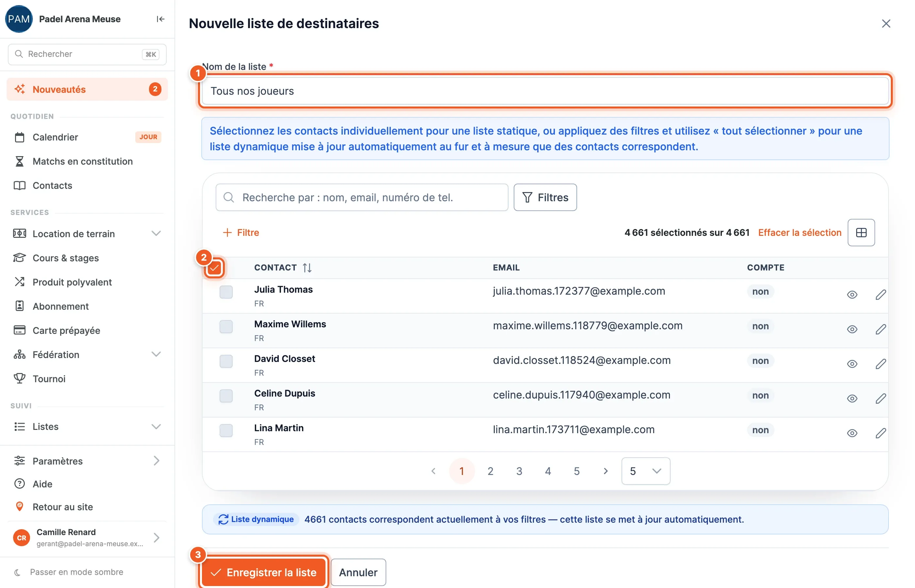Image resolution: width=915 pixels, height=588 pixels.
Task: Select the David Closset row checkbox
Action: 226,361
